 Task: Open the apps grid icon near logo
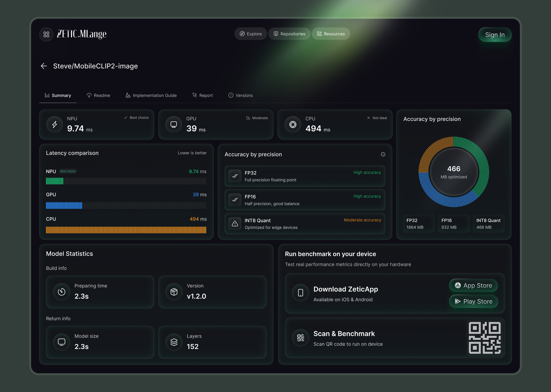[46, 34]
